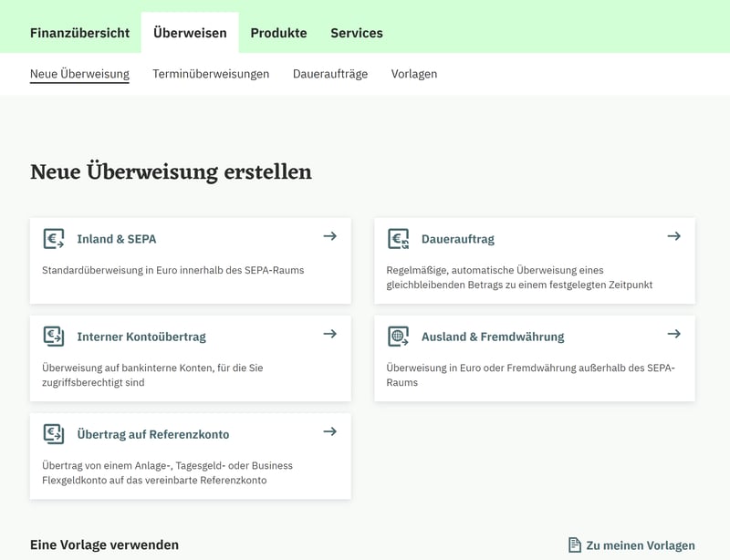Click the arrow on Dauerauftrag card
730x560 pixels.
(673, 236)
